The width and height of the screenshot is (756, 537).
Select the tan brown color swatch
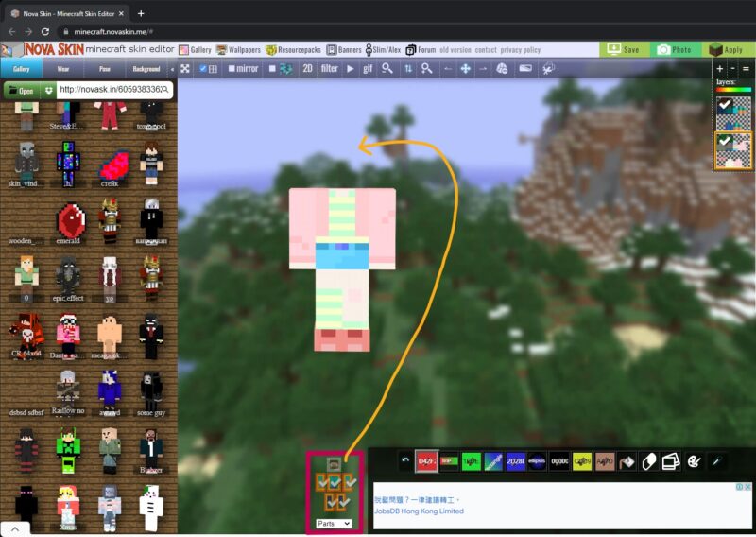pyautogui.click(x=605, y=461)
